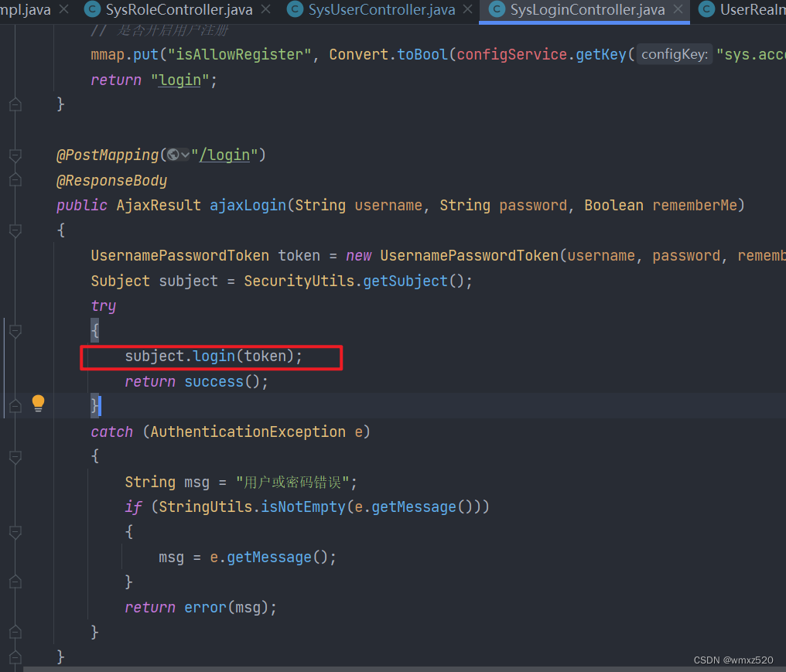Collapse fold marker at catch block brace
The width and height of the screenshot is (786, 672).
pos(15,456)
